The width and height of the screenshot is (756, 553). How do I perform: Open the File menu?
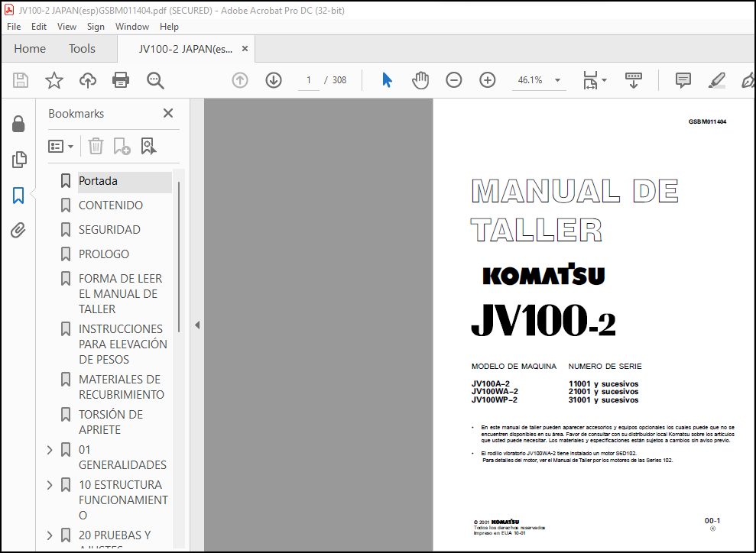[x=14, y=27]
